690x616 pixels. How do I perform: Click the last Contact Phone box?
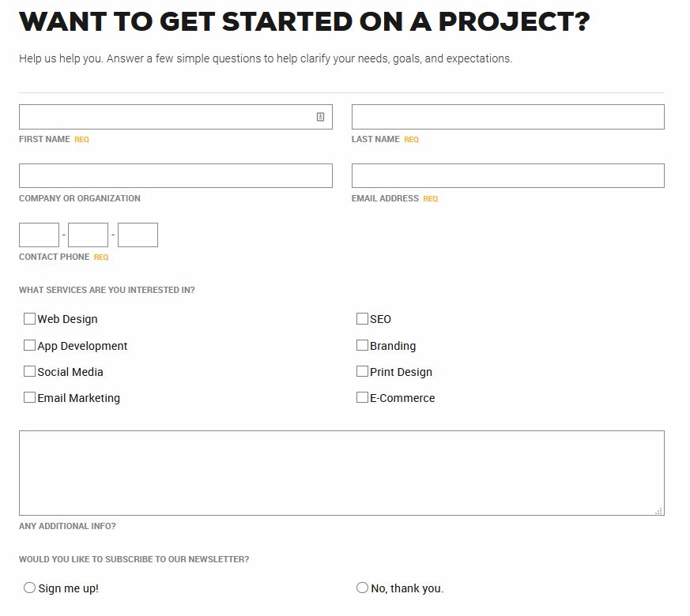click(x=138, y=235)
